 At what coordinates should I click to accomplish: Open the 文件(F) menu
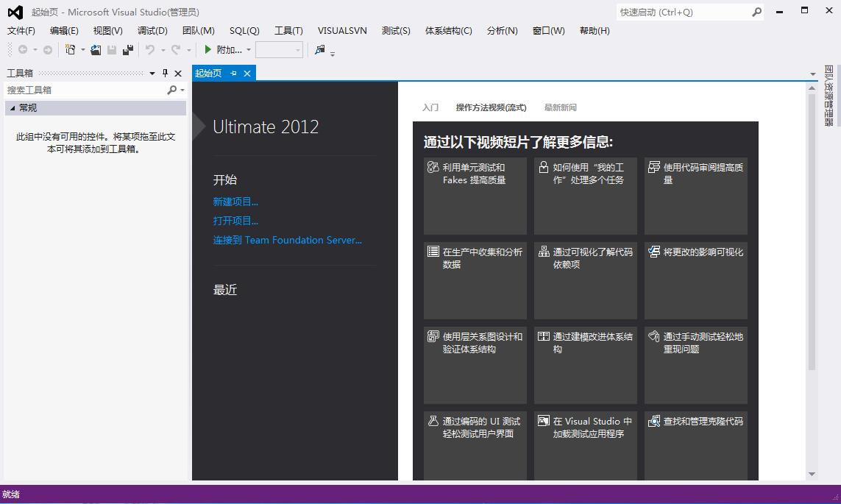tap(21, 31)
